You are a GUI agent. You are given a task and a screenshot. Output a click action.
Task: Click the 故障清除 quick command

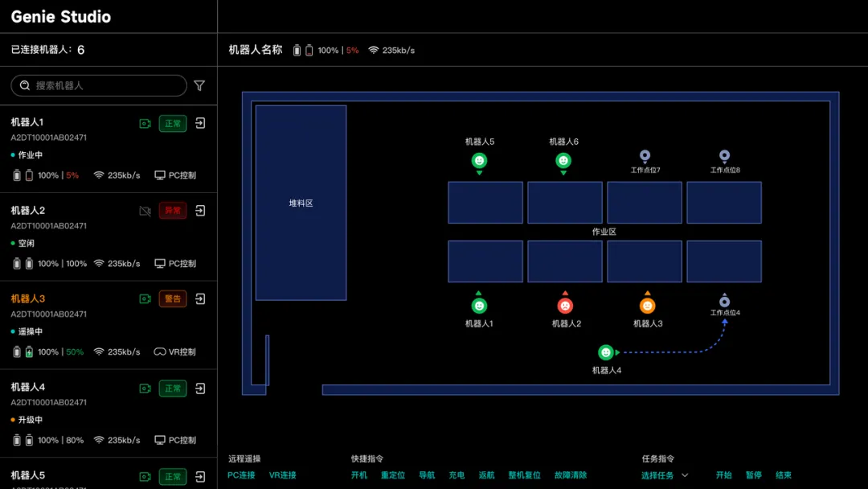[x=570, y=475]
